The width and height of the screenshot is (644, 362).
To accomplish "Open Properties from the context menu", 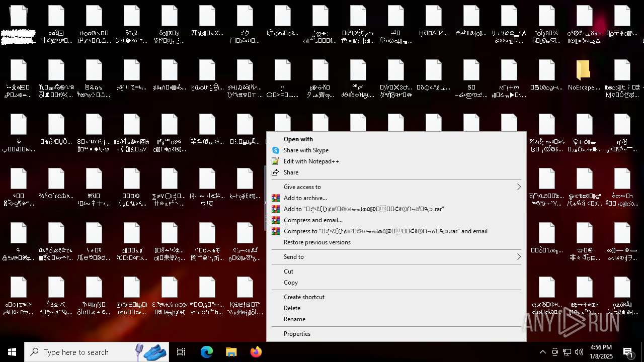I will pyautogui.click(x=396, y=334).
